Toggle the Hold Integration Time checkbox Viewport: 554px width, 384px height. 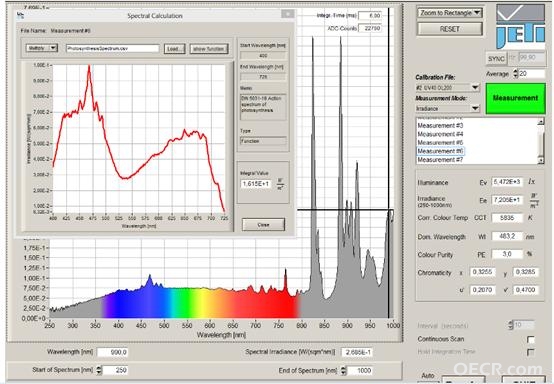coord(530,352)
